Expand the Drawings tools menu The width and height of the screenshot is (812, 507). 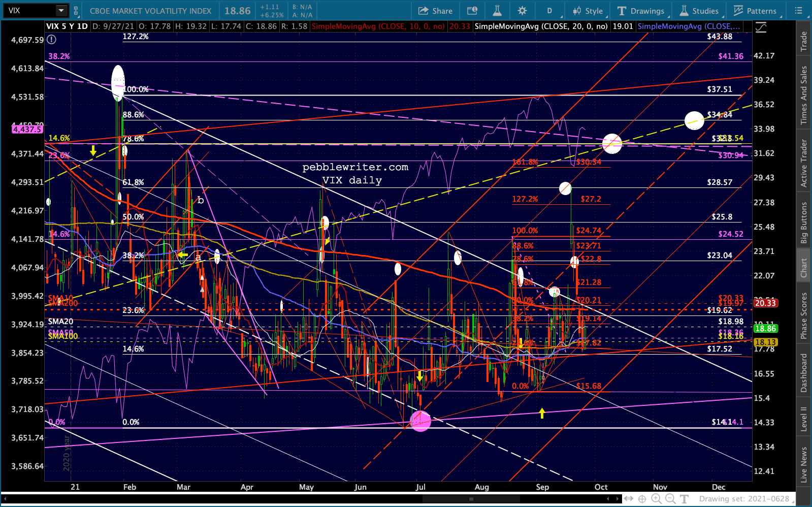[x=641, y=11]
